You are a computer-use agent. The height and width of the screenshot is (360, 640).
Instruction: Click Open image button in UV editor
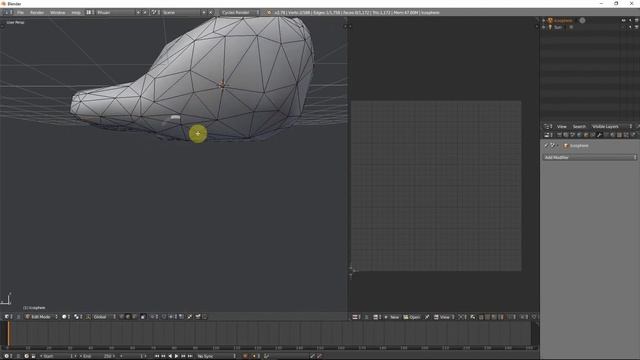coord(412,317)
